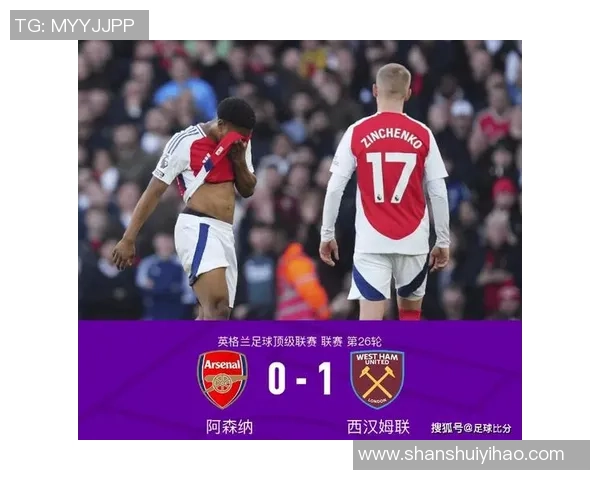Click the 阿森纳 team name
The height and width of the screenshot is (480, 600).
(x=229, y=427)
